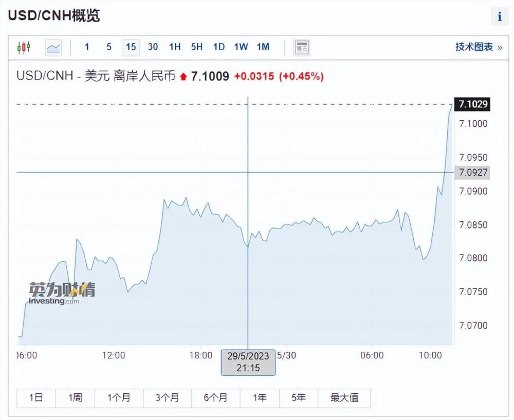Click the red up arrow price indicator
Screen dimensions: 514x420
tap(183, 77)
